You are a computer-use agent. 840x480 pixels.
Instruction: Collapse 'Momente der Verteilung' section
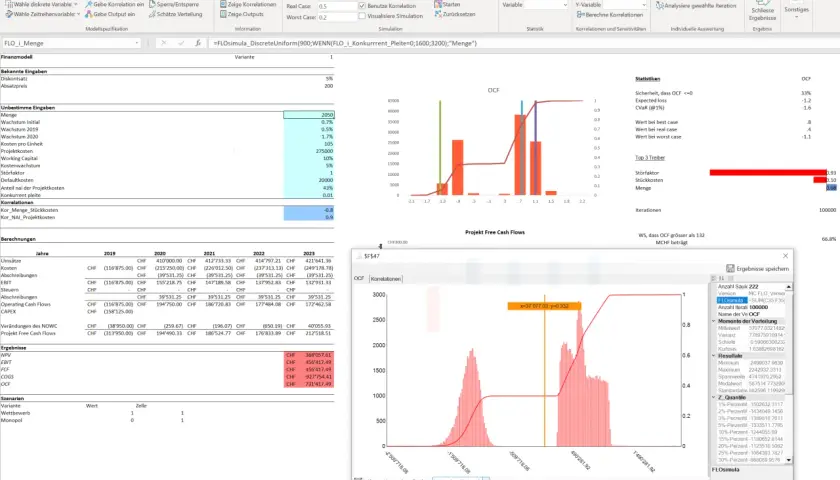(714, 321)
